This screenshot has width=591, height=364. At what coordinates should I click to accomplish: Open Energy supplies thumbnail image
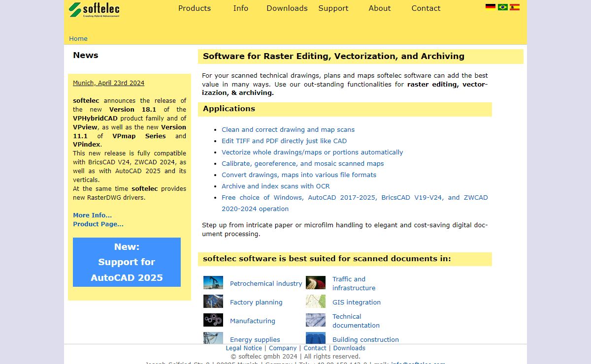(213, 338)
